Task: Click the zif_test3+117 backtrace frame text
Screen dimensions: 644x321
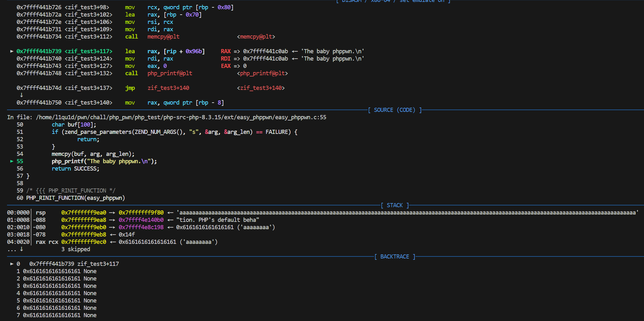Action: pyautogui.click(x=98, y=264)
